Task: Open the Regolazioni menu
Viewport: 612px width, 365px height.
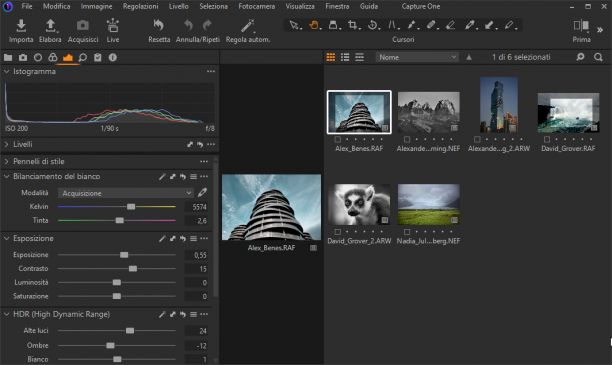Action: [141, 6]
